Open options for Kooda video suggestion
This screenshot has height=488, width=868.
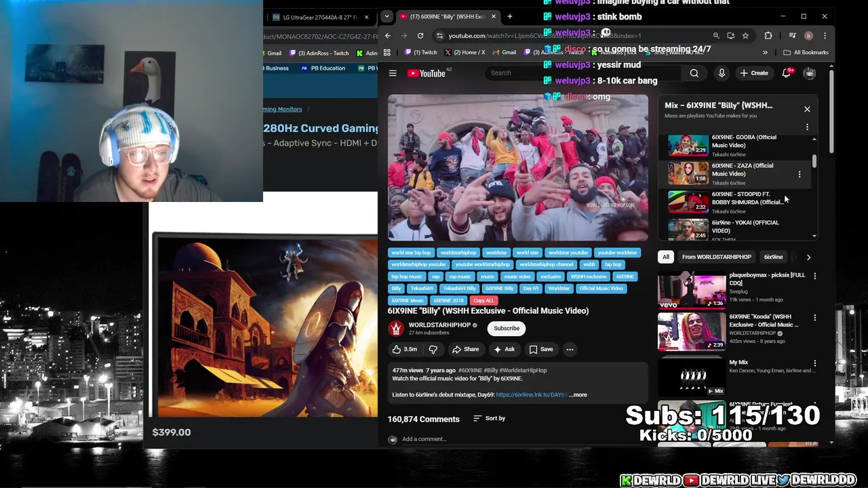pyautogui.click(x=814, y=317)
